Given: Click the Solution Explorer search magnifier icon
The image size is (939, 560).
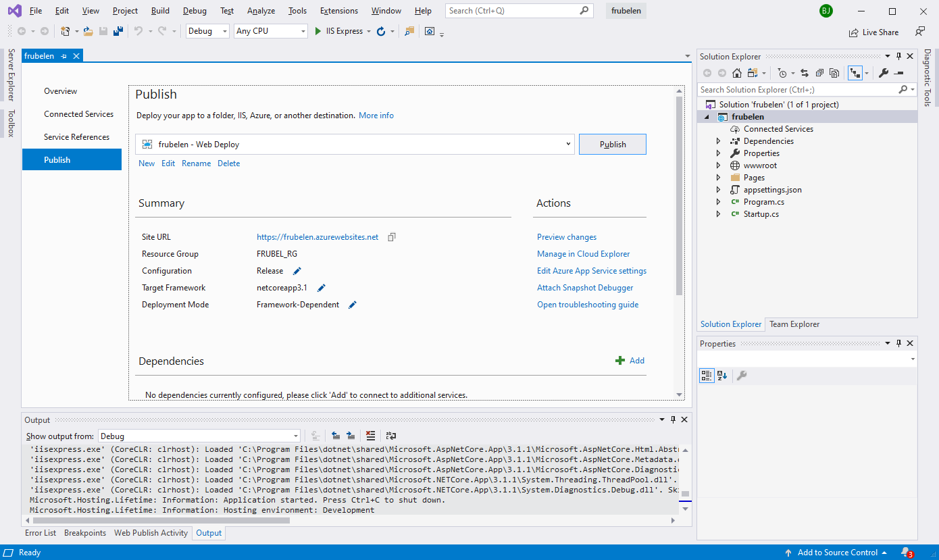Looking at the screenshot, I should point(903,89).
